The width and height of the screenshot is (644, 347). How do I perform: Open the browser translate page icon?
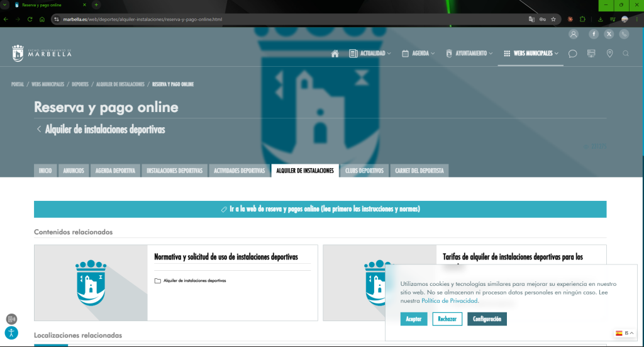(x=531, y=20)
